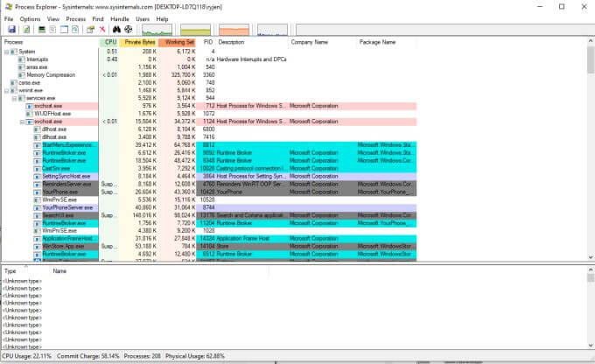The image size is (595, 364).
Task: Collapse the services.exe tree node
Action: pos(14,98)
